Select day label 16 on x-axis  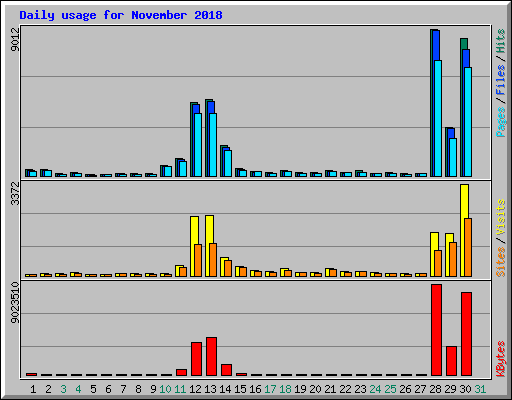tap(255, 389)
